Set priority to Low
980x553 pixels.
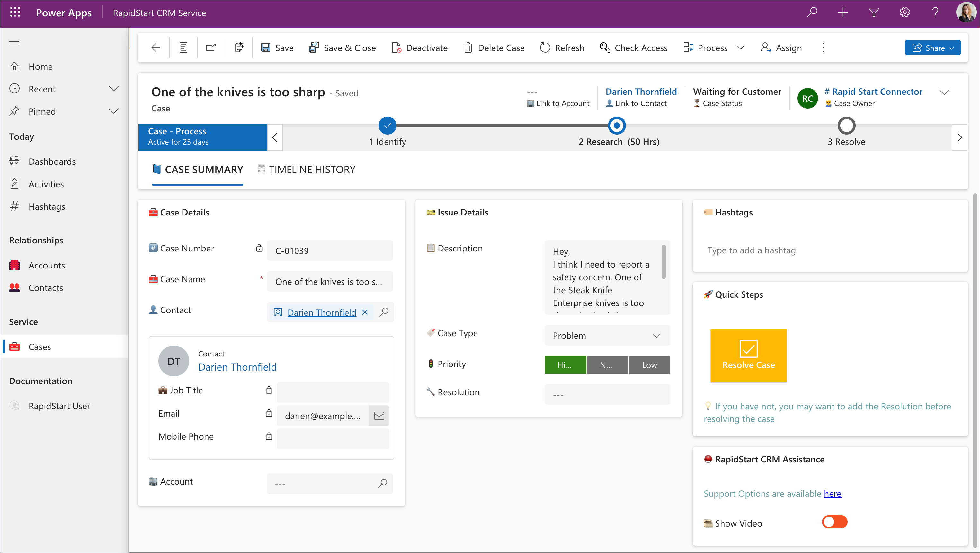(649, 365)
